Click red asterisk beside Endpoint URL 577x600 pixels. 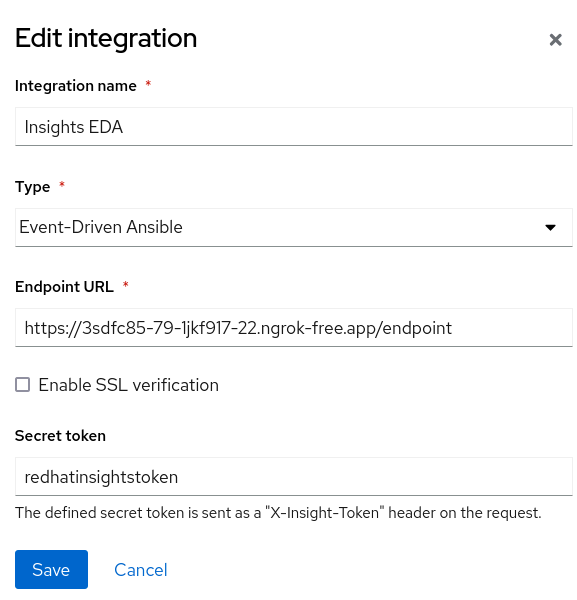[x=125, y=285]
